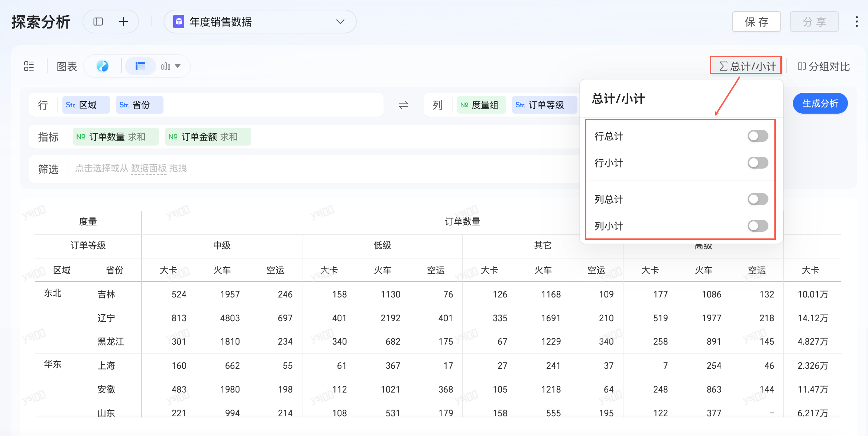Turn on the 行小计 switch
868x436 pixels.
pos(758,163)
